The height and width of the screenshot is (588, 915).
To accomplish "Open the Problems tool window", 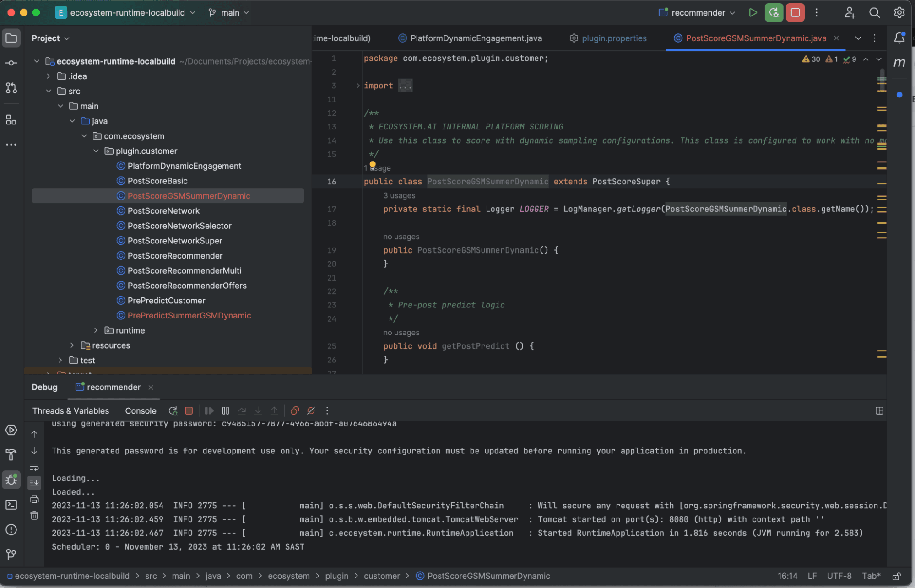I will [x=11, y=530].
